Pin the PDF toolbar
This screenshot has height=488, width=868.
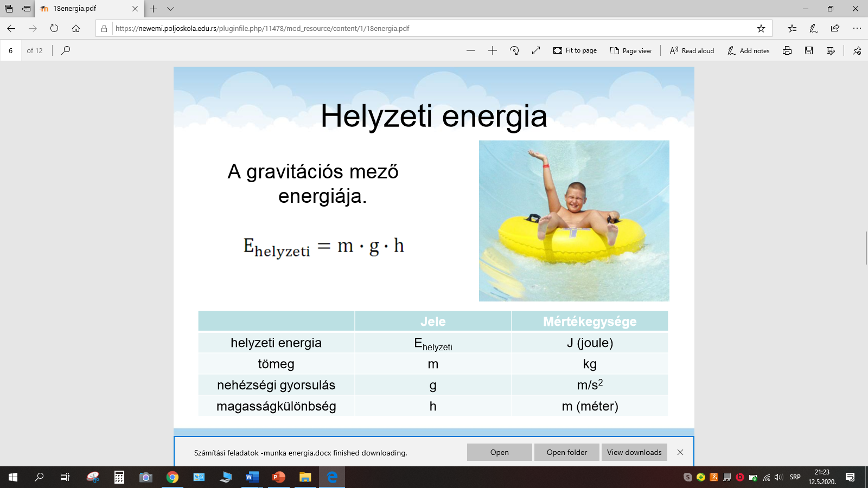pos(857,50)
